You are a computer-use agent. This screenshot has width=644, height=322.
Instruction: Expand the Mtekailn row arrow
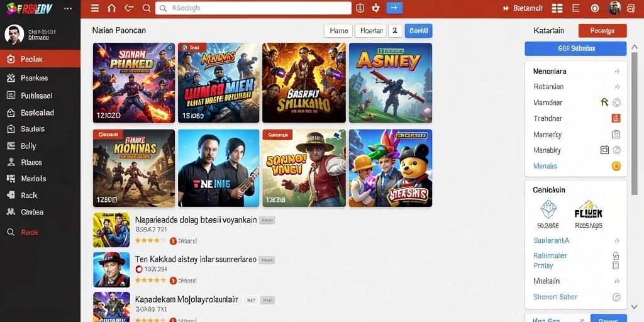pos(616,281)
